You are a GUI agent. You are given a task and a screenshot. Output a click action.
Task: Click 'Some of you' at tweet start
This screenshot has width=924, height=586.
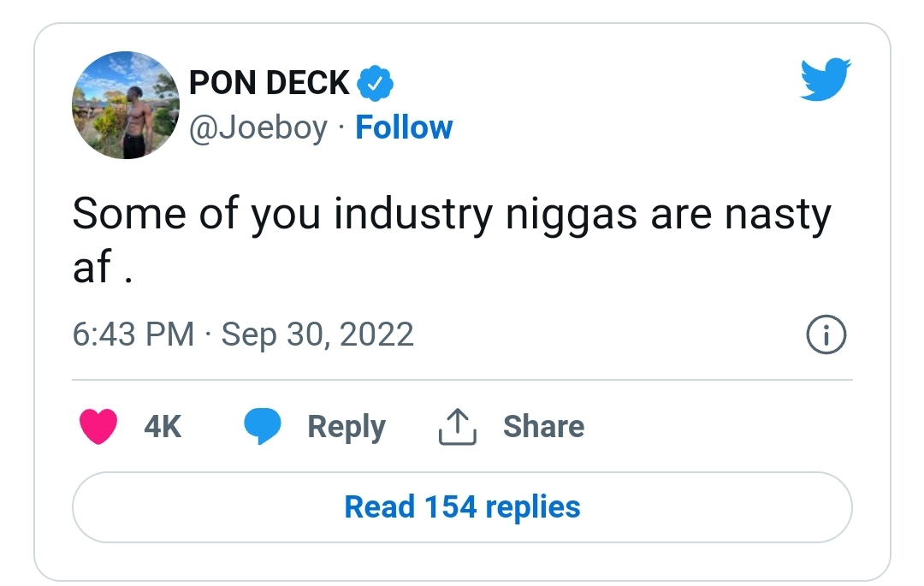[x=196, y=215]
